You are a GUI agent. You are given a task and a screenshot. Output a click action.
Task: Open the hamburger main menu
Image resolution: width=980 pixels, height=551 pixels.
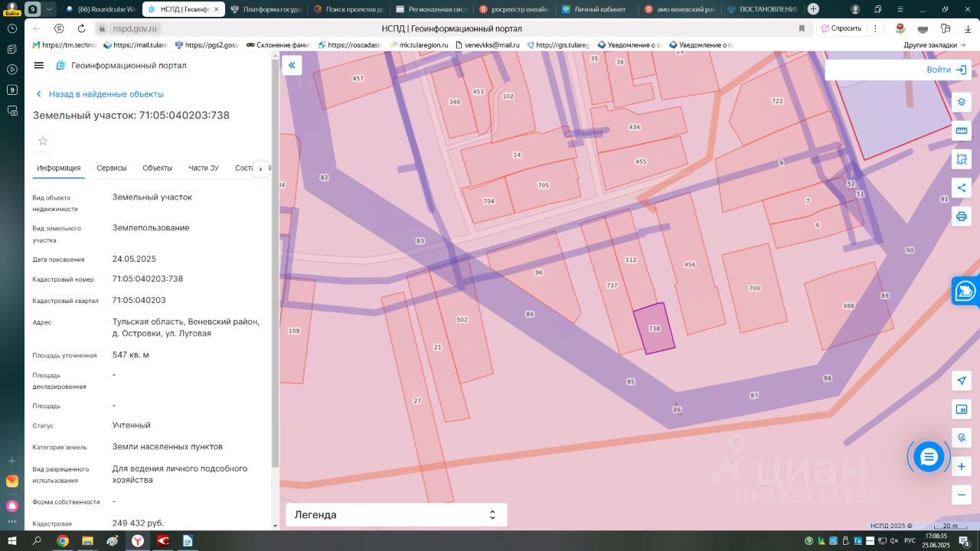tap(39, 66)
